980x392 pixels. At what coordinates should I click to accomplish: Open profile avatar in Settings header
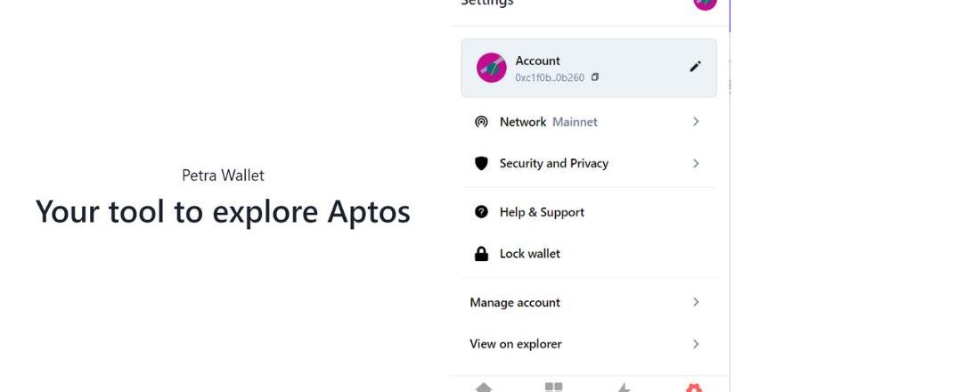[705, 3]
